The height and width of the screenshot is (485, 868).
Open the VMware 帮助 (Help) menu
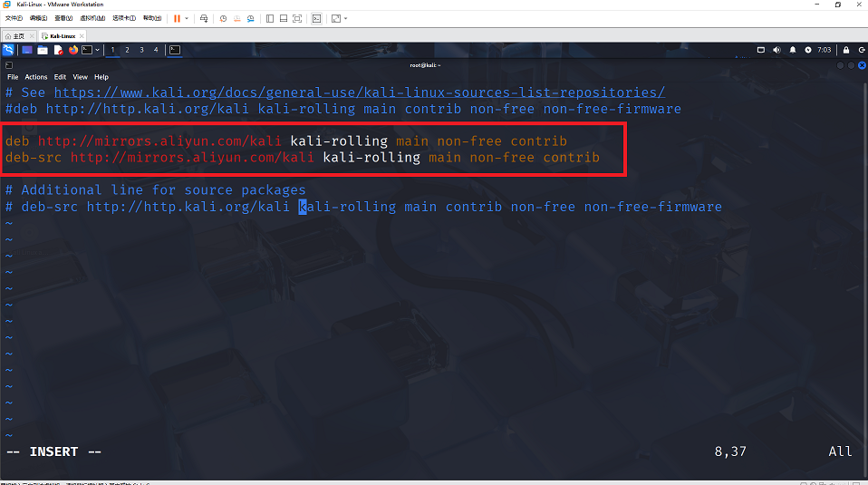[x=152, y=18]
